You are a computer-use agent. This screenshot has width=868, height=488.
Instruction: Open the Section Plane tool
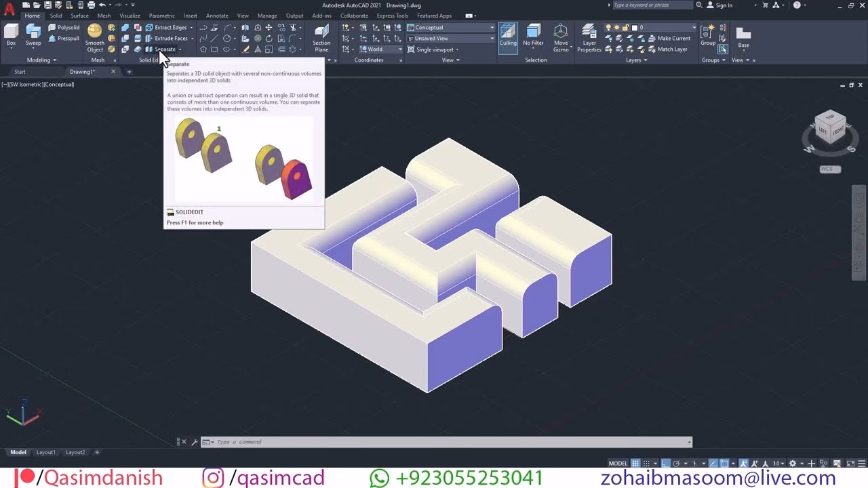click(321, 38)
